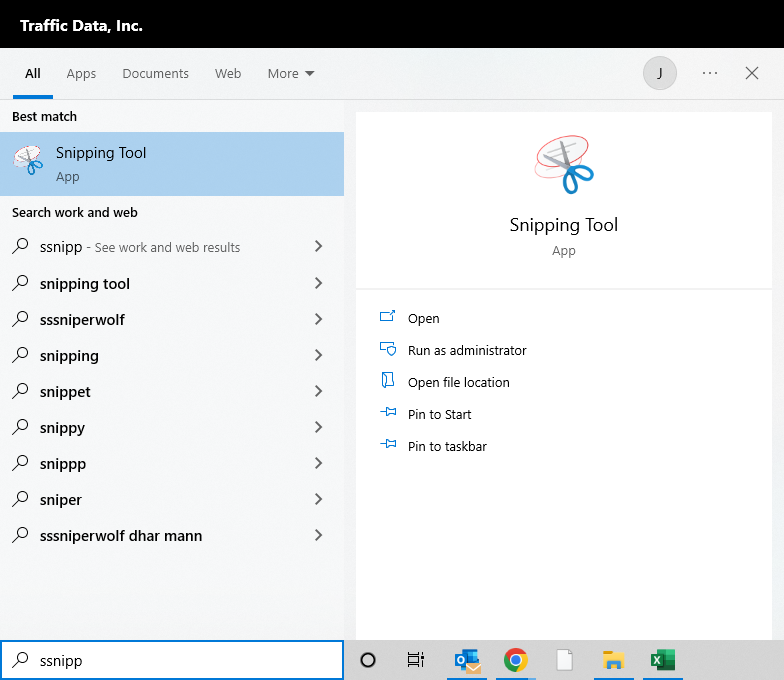Viewport: 784px width, 680px height.
Task: Launch Google Chrome from taskbar
Action: pyautogui.click(x=516, y=660)
